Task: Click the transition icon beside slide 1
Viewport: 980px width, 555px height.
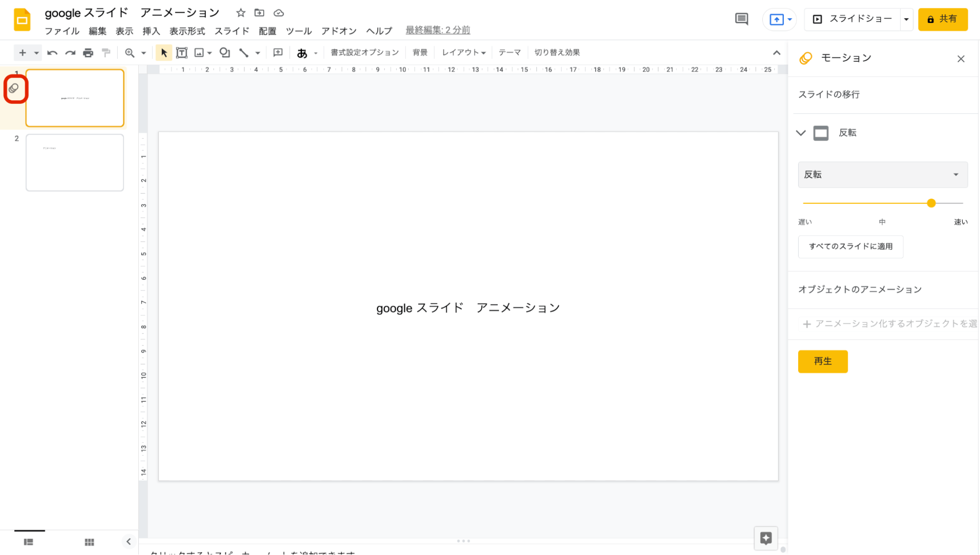Action: (x=14, y=89)
